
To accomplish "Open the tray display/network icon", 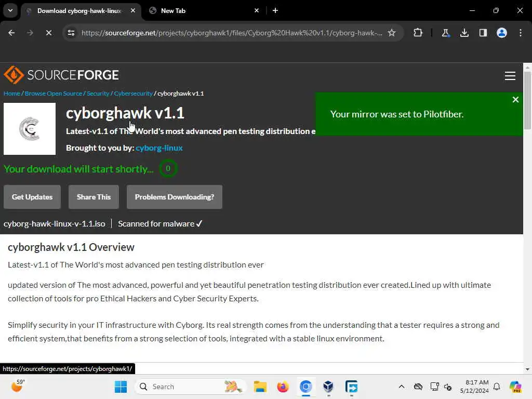I will [434, 387].
